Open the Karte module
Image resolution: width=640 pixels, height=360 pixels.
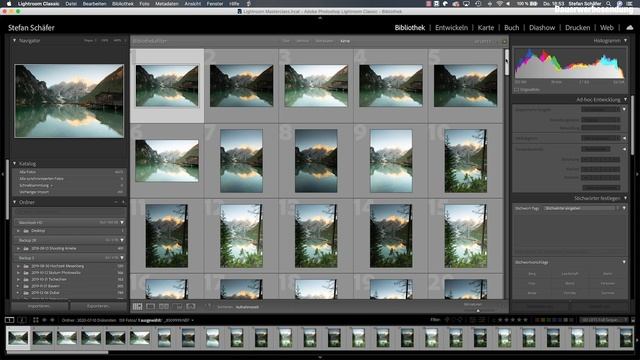coord(486,28)
